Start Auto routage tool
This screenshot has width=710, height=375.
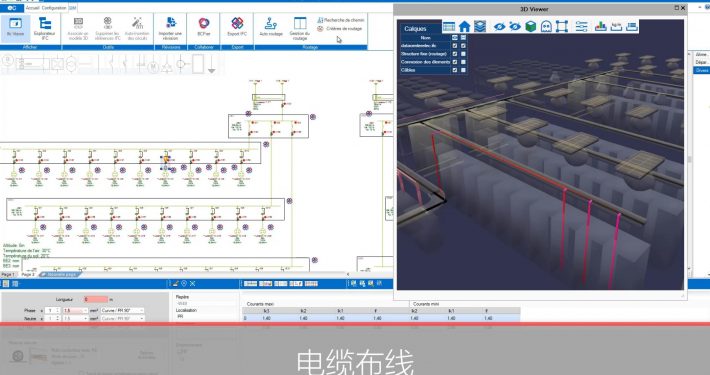click(271, 27)
